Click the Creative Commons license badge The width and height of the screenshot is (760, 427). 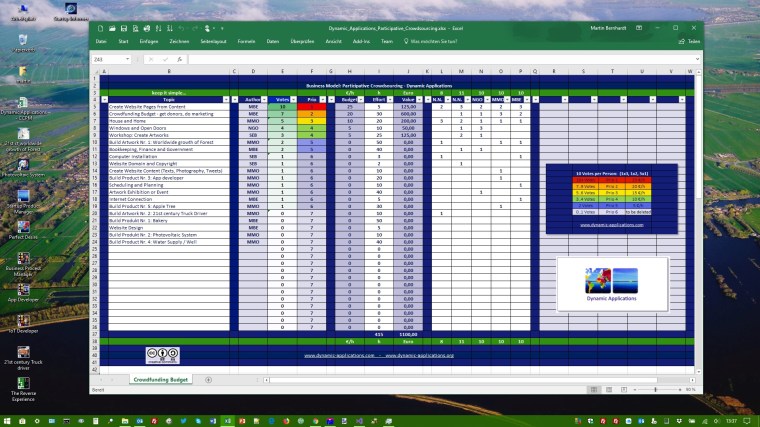[x=160, y=354]
